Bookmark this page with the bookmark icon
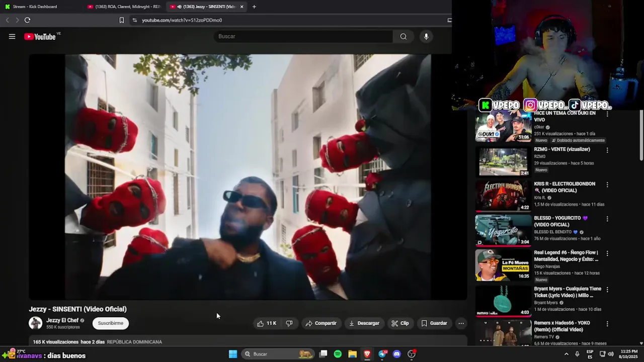This screenshot has height=362, width=644. [122, 20]
